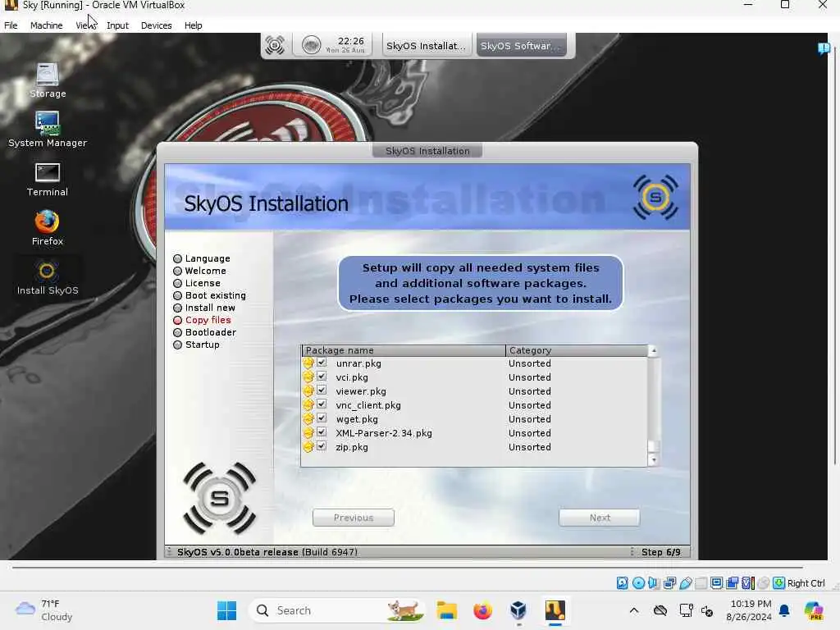This screenshot has width=840, height=630.
Task: Click the VirtualBox recording status icon
Action: coord(733,583)
